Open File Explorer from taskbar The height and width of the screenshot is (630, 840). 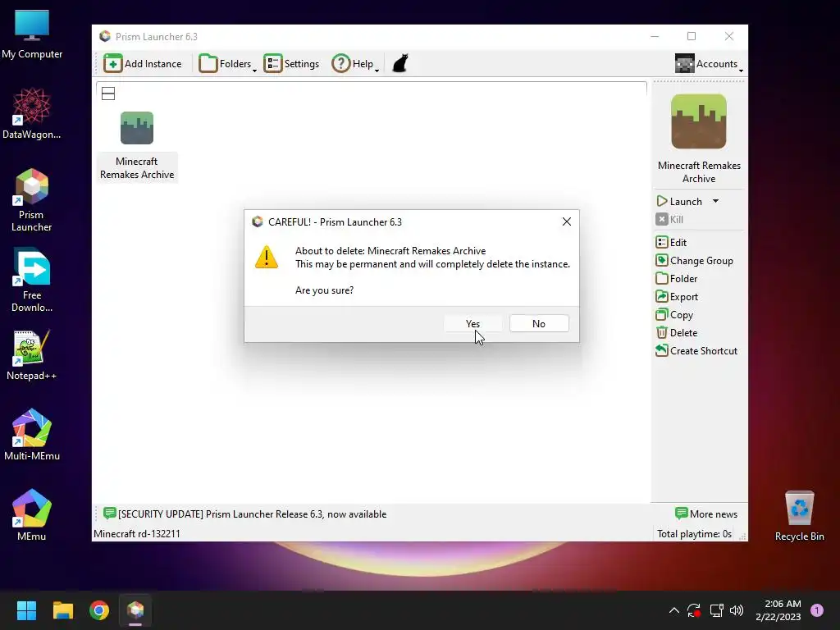click(x=62, y=610)
